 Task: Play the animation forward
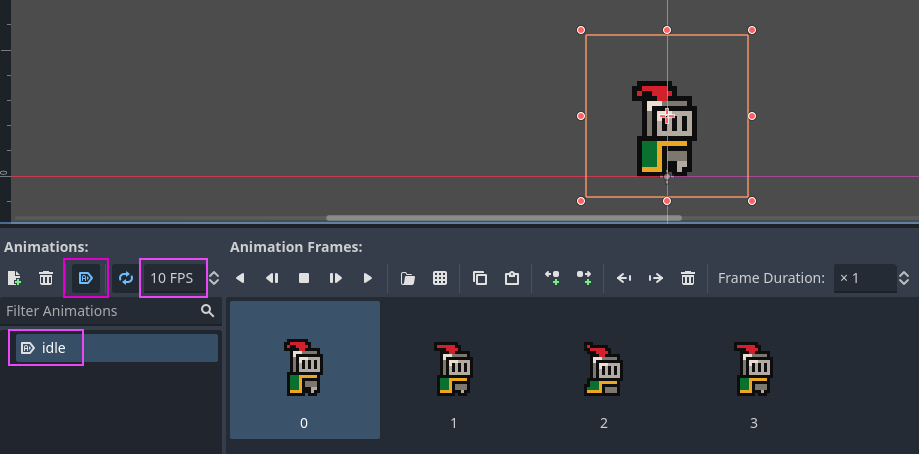point(368,278)
